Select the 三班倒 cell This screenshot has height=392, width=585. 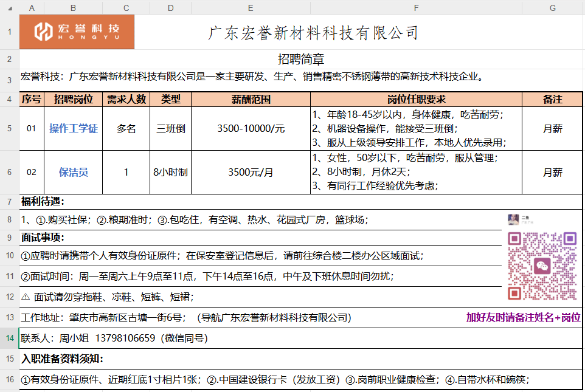point(170,129)
